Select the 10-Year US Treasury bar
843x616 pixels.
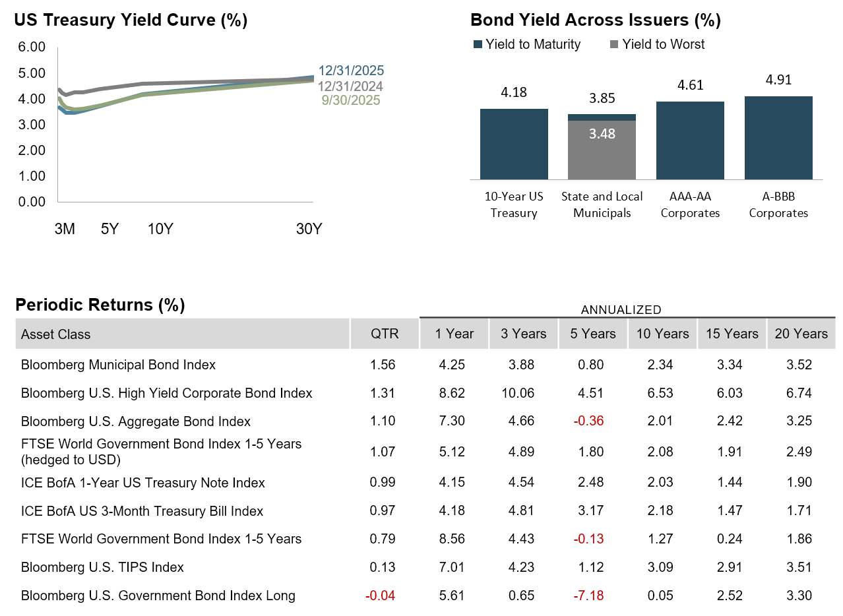(x=514, y=144)
